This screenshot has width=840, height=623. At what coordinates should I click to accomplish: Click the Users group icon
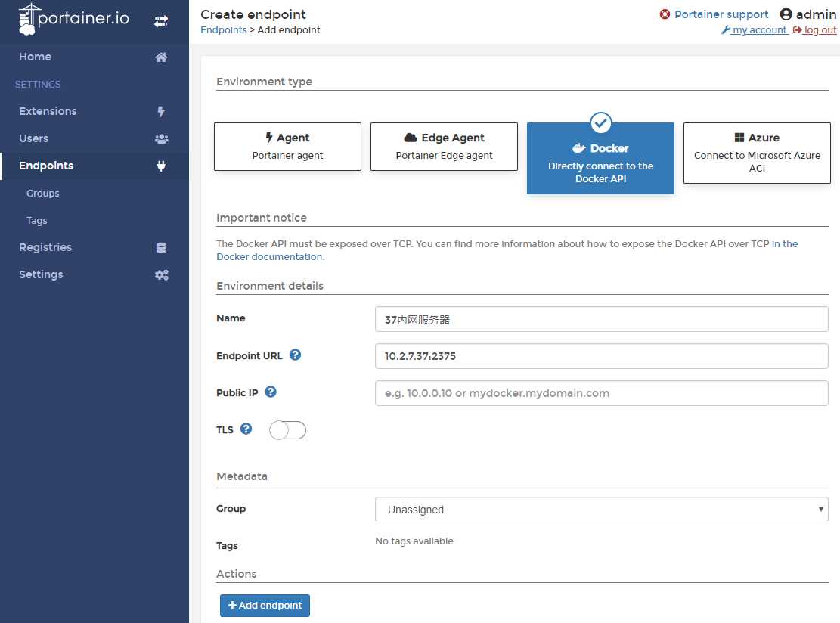161,139
